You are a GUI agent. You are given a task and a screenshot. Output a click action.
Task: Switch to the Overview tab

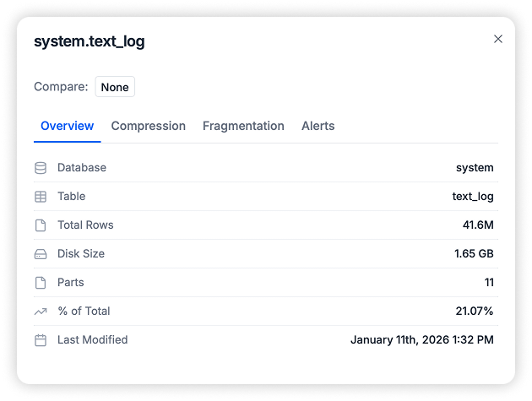pyautogui.click(x=68, y=126)
